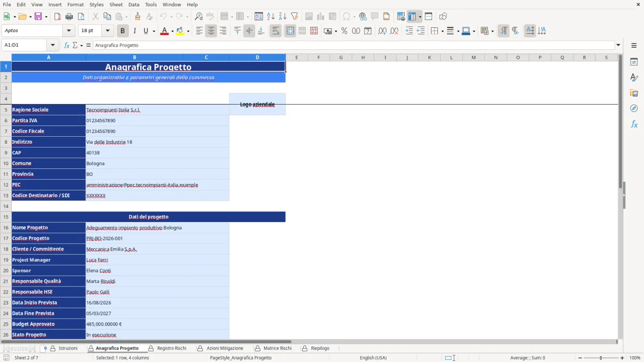Open the Data menu
644x362 pixels.
click(x=134, y=4)
